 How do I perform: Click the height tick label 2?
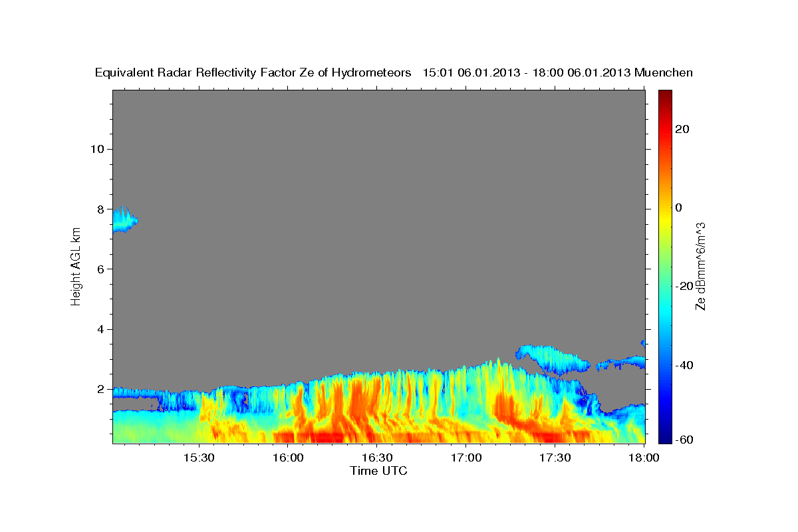click(101, 389)
